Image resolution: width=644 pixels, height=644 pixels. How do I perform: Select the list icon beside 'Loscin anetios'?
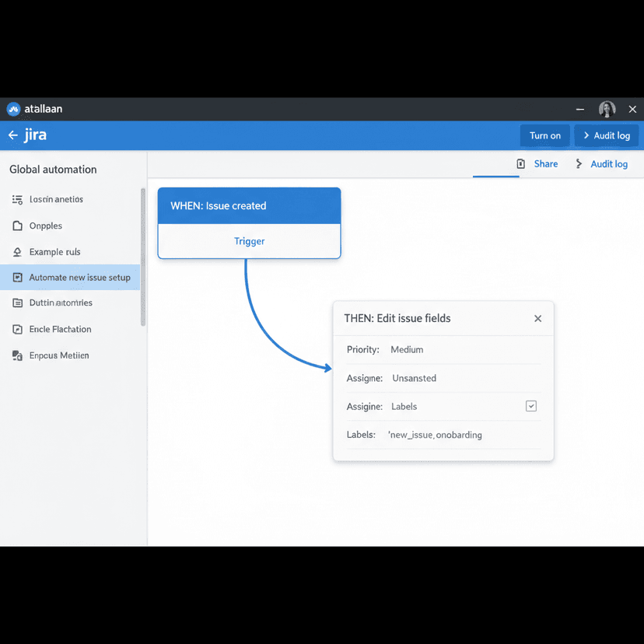point(18,199)
